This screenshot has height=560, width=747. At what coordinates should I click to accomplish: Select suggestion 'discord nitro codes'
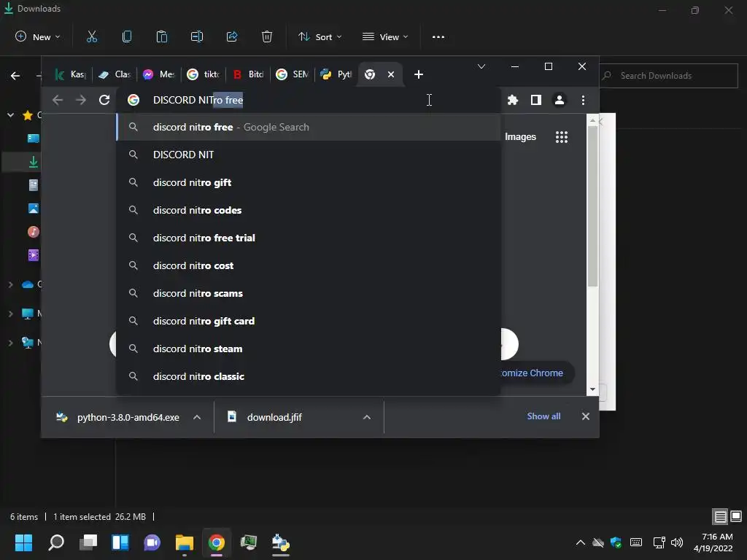[309, 210]
